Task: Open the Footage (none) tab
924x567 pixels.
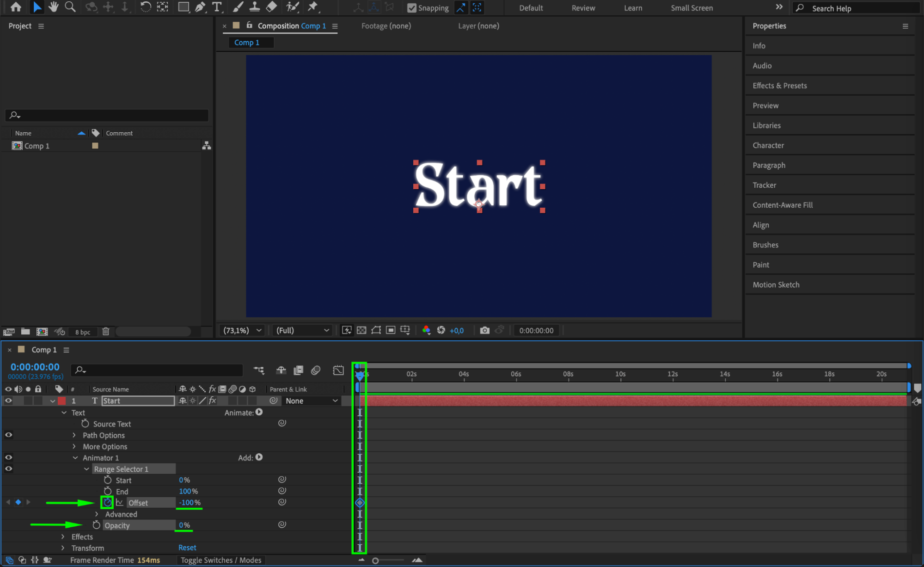Action: (x=386, y=26)
